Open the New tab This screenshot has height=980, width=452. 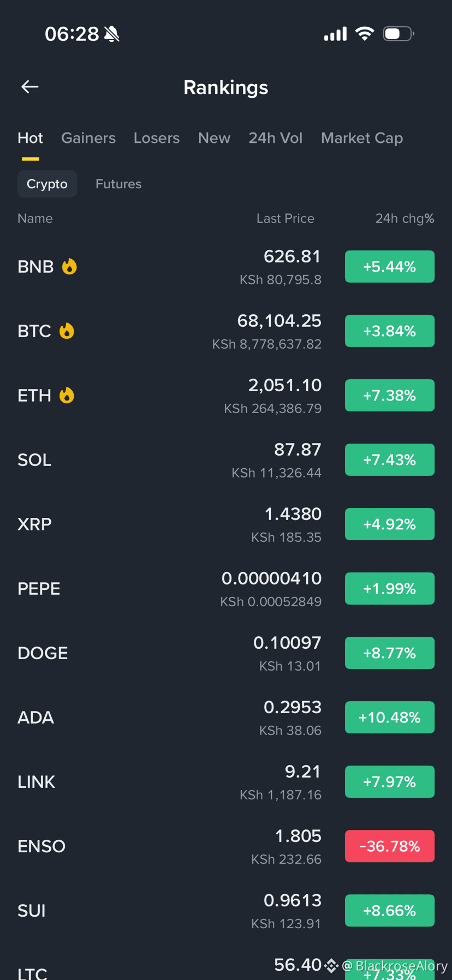(x=214, y=138)
